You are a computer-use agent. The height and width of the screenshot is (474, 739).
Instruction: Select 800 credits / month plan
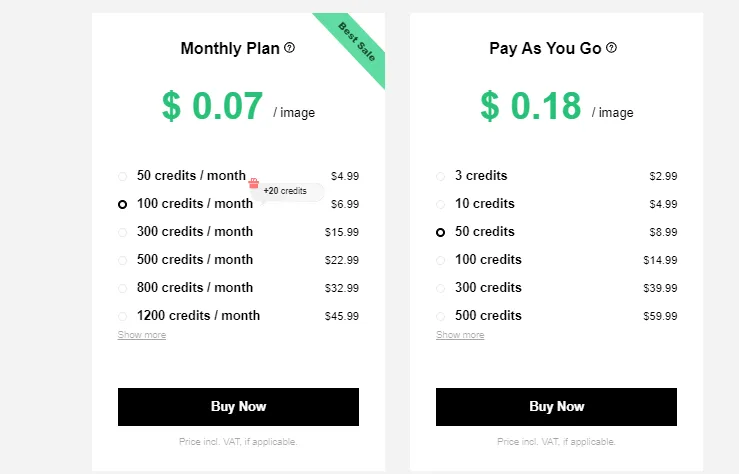pyautogui.click(x=122, y=288)
